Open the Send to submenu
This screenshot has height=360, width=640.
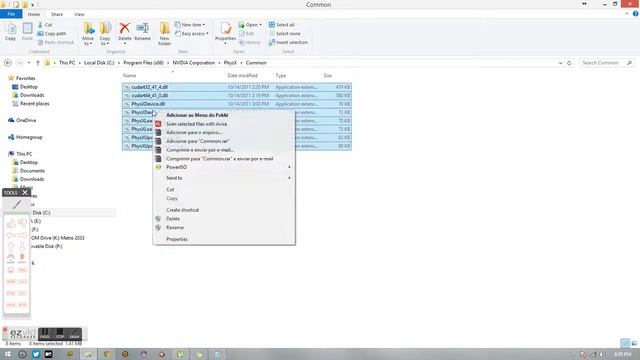click(x=224, y=178)
